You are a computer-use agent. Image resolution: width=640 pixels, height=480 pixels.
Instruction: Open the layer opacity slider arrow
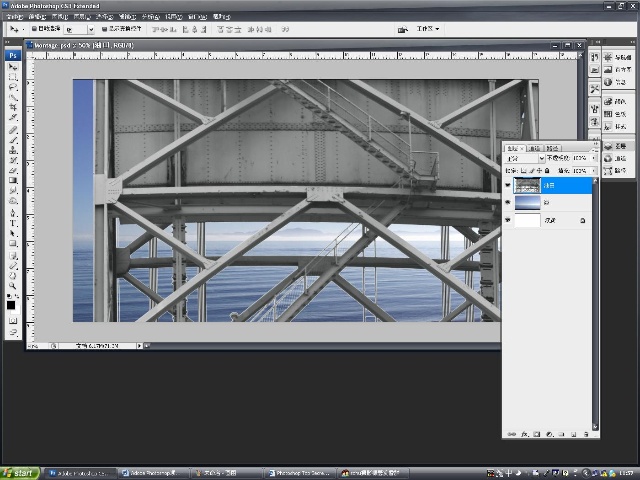pos(593,158)
